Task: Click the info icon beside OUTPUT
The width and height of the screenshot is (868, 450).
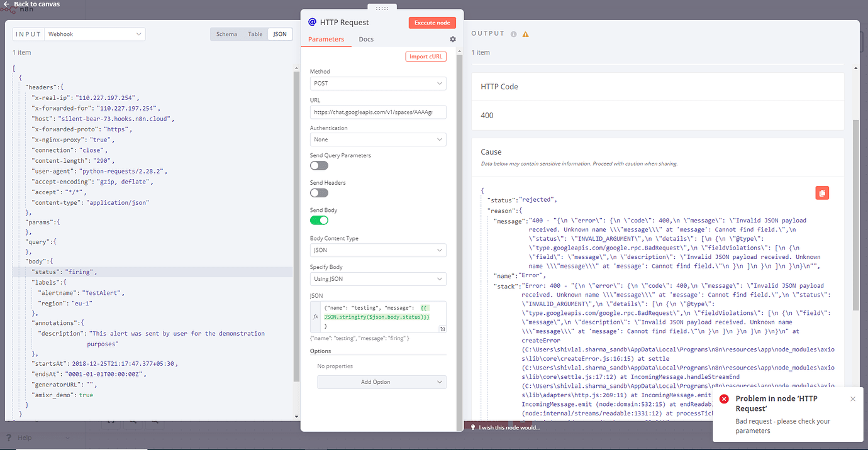Action: coord(514,35)
